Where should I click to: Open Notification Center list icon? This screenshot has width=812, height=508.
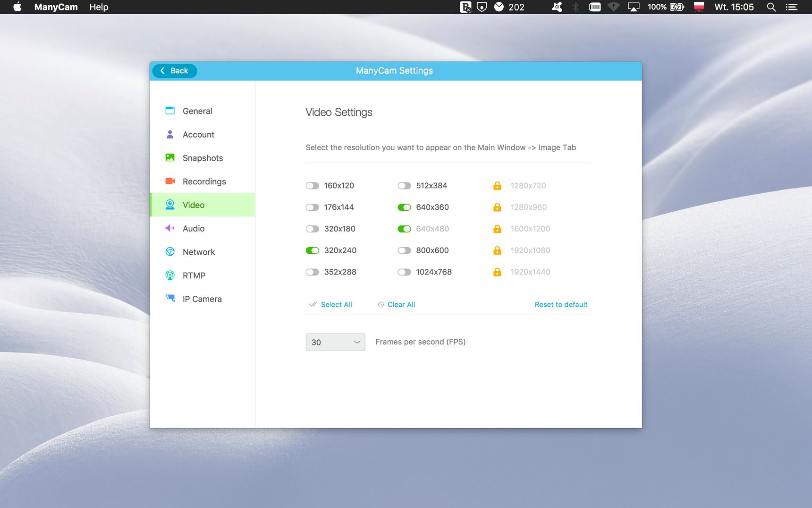pos(791,7)
